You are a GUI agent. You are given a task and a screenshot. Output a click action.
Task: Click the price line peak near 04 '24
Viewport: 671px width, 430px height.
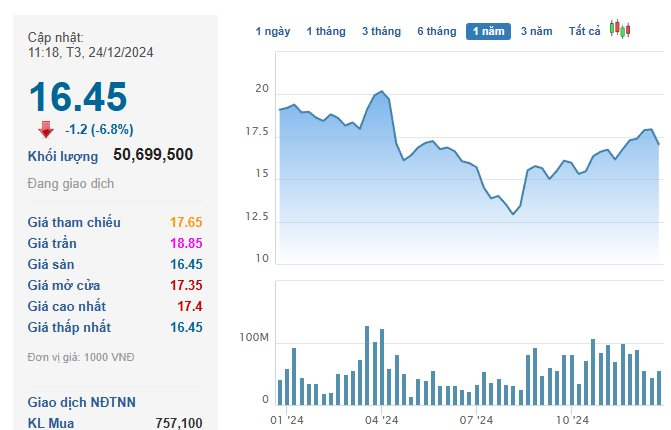(382, 91)
